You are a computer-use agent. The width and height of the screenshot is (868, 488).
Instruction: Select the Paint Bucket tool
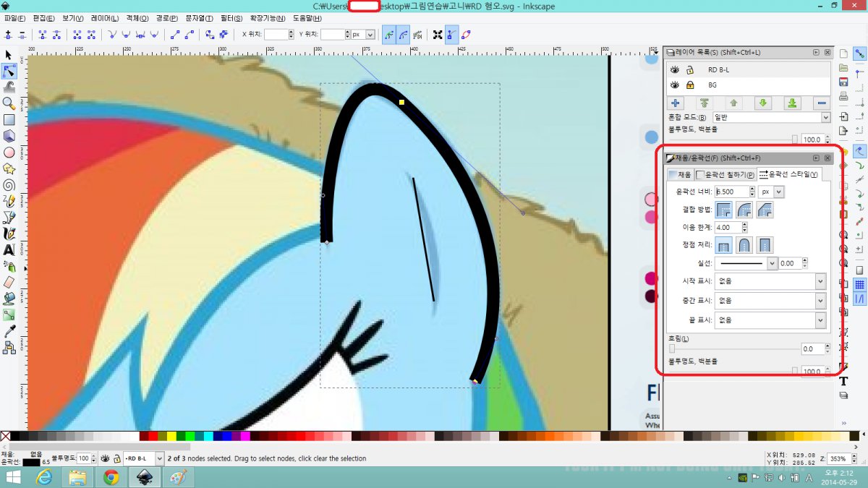click(9, 298)
